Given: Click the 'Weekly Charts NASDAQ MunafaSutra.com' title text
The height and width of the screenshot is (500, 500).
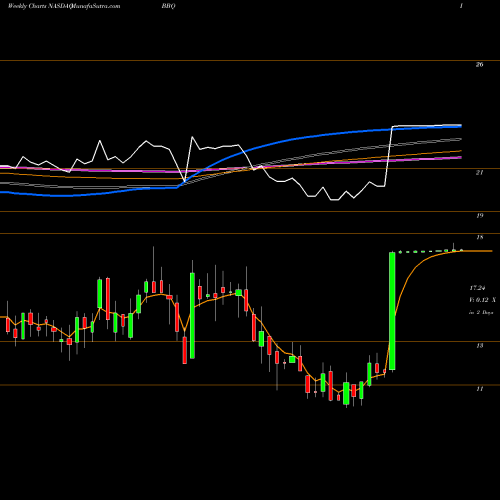Looking at the screenshot, I should pyautogui.click(x=64, y=6).
